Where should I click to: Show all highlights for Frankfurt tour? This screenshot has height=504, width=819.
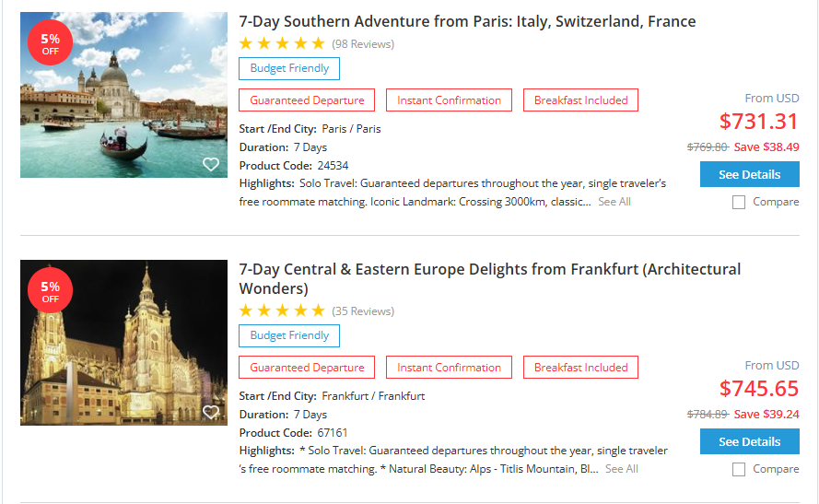coord(622,469)
